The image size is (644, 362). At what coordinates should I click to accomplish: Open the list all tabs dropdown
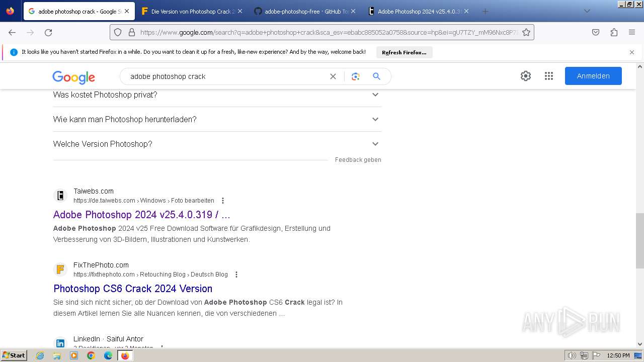point(587,11)
